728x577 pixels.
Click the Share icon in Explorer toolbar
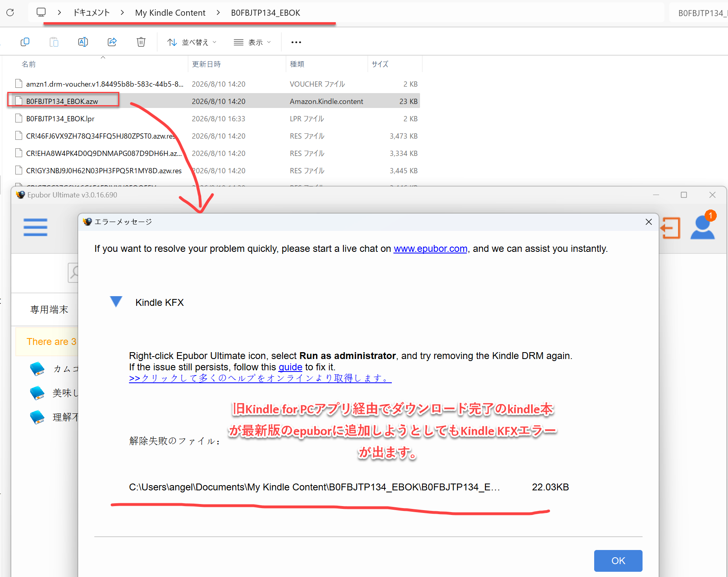(x=112, y=42)
